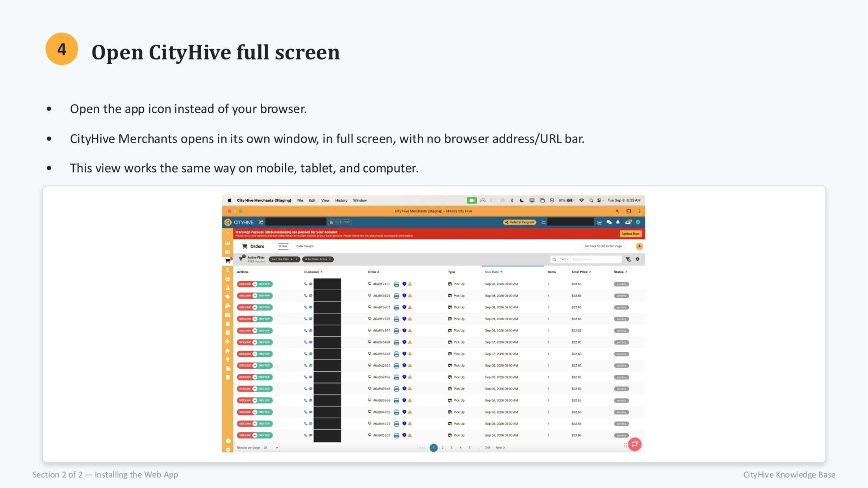The width and height of the screenshot is (868, 488).
Task: Open the barcode sidebar icon
Action: click(x=228, y=252)
